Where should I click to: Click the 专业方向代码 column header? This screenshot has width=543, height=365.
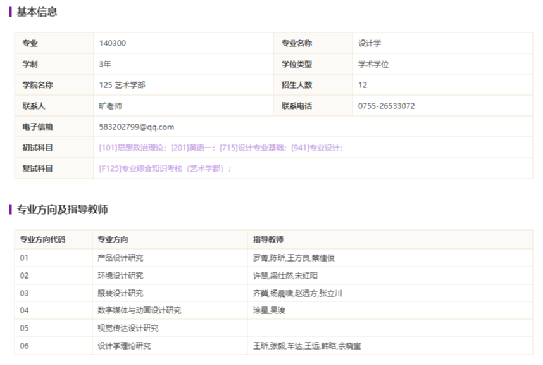point(43,239)
